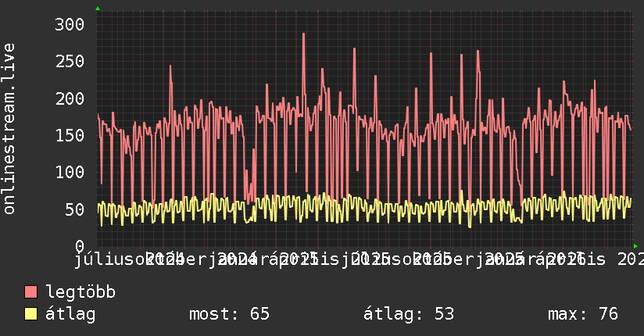Viewport: 644px width, 336px height.
Task: Click the yellow átlag legend swatch
Action: tap(30, 314)
